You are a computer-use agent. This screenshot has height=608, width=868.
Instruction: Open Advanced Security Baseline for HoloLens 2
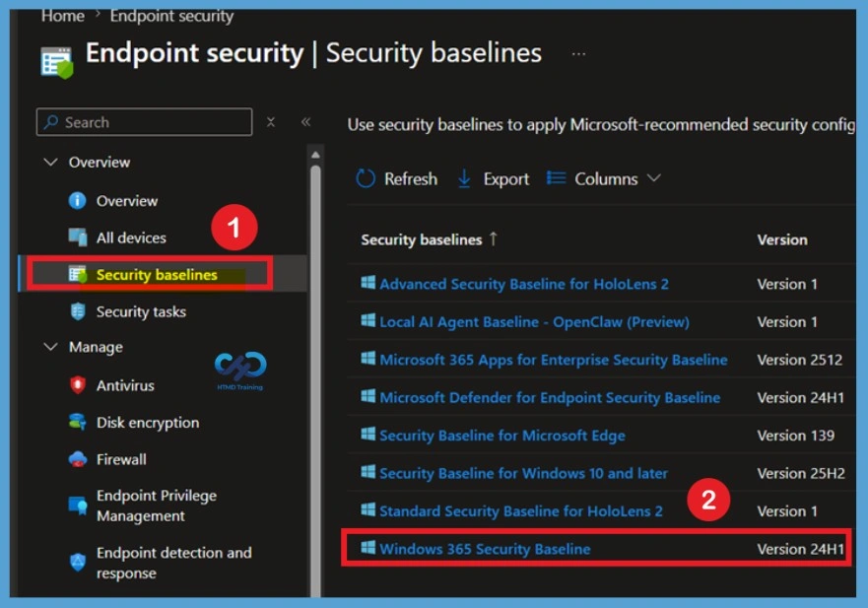(x=524, y=284)
